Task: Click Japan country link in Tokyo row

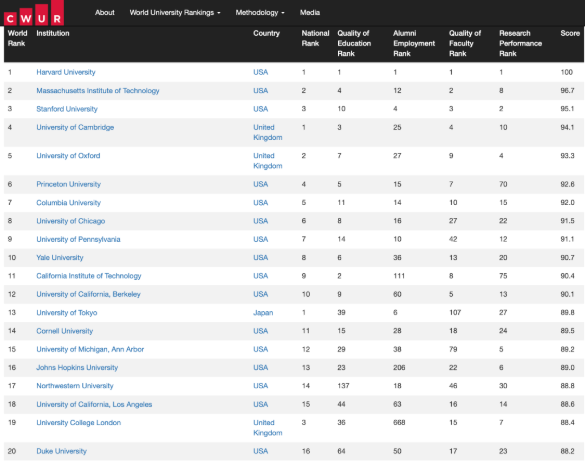Action: (x=263, y=313)
